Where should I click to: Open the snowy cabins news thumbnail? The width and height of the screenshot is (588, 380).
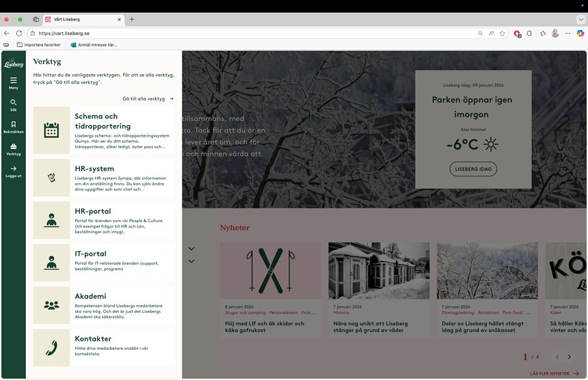coord(379,271)
